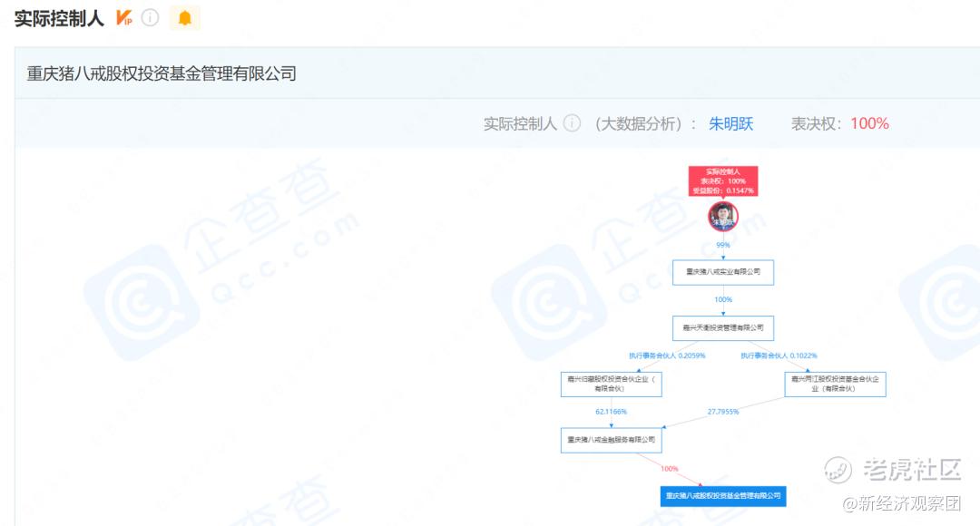This screenshot has width=980, height=526.
Task: Click the blue 重庆猪八戒股权投资基金管理有限公司 node
Action: tap(723, 496)
